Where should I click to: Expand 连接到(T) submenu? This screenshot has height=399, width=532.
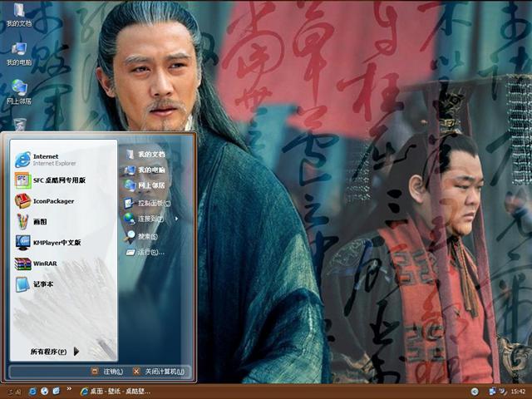click(150, 219)
